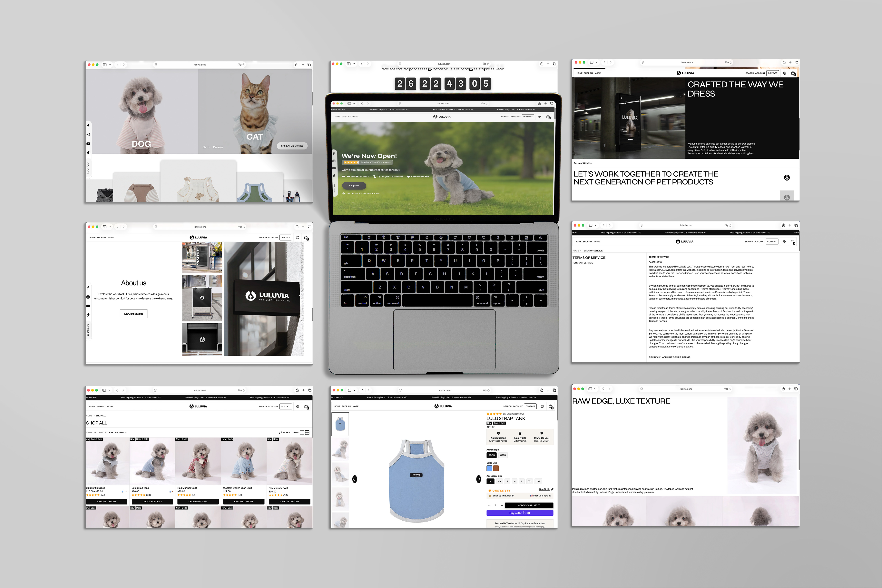The height and width of the screenshot is (588, 882).
Task: Click previous-image arrow on Lulu Strap Tank page
Action: 355,479
